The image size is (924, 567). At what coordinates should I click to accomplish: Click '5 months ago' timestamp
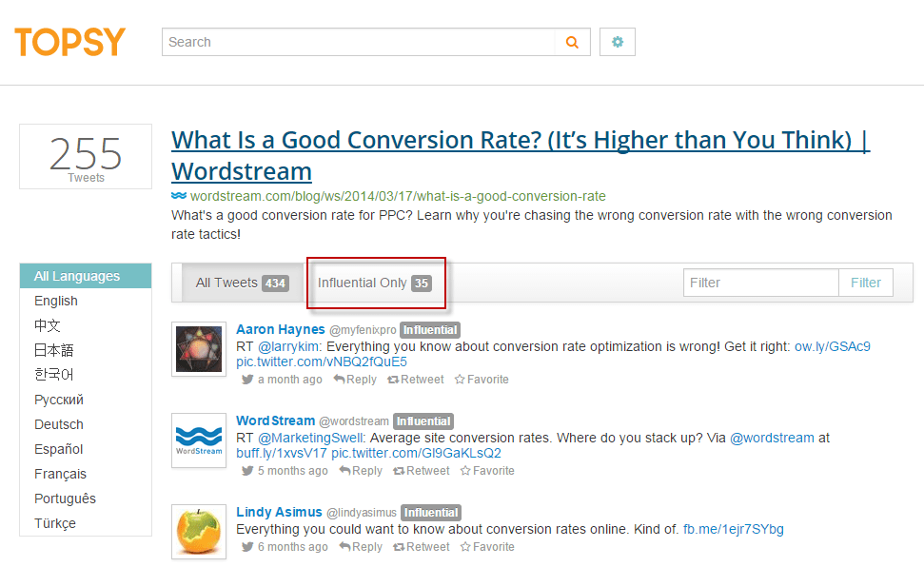click(x=293, y=471)
